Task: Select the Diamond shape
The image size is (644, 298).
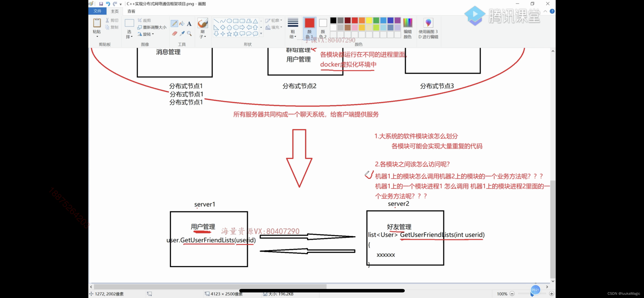Action: tap(223, 27)
